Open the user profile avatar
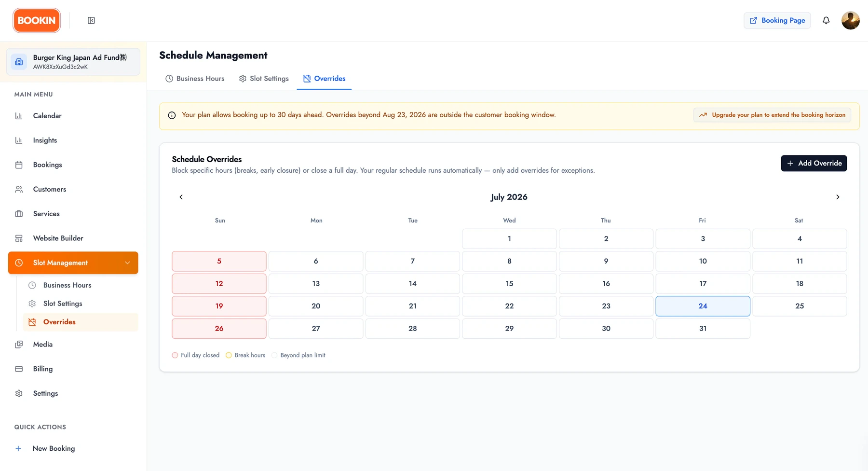The height and width of the screenshot is (471, 868). click(x=851, y=20)
